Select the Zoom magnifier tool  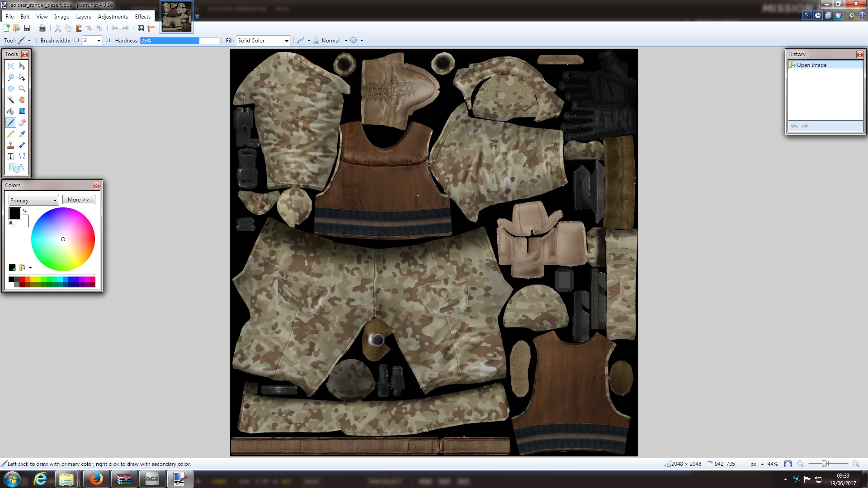[22, 89]
